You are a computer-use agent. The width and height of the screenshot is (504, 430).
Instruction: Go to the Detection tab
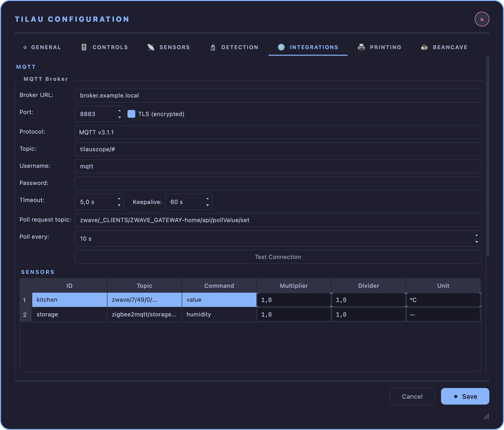pos(234,47)
